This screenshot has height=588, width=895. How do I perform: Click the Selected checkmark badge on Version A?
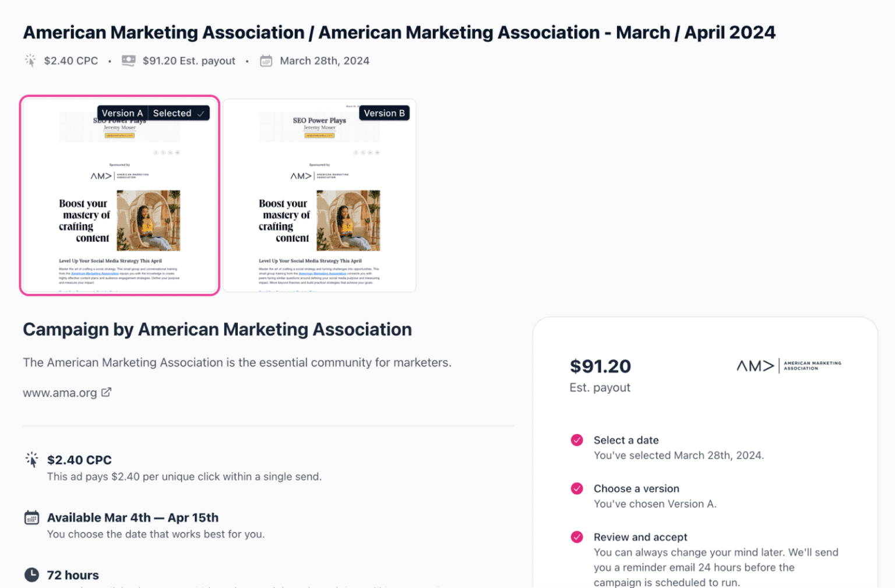coord(178,113)
